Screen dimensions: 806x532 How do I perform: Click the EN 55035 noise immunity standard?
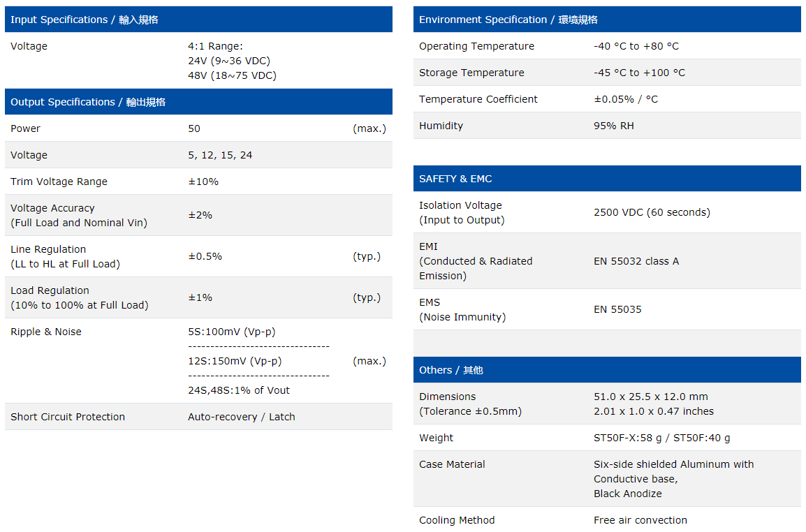coord(617,309)
